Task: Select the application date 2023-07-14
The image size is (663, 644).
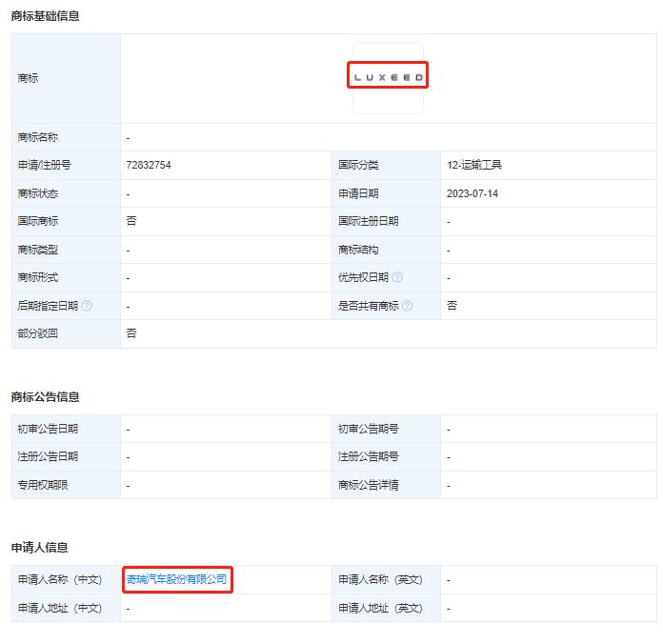Action: [472, 193]
